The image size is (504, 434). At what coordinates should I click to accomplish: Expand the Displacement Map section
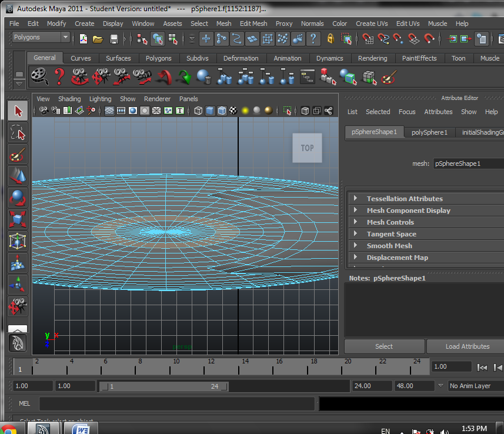point(355,257)
